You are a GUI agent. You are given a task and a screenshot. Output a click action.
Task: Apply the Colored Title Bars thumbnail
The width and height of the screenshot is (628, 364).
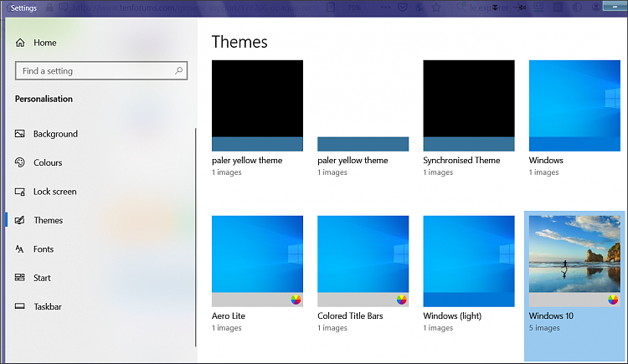[x=363, y=261]
